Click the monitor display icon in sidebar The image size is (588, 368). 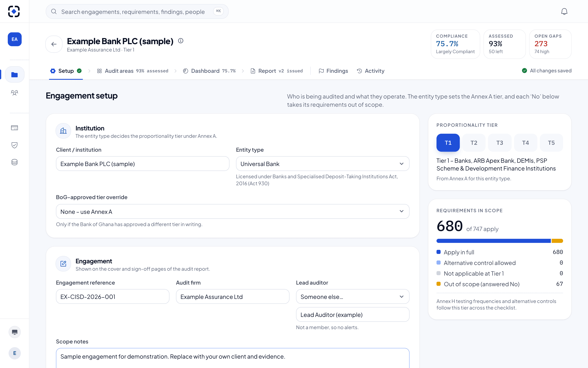pos(14,332)
